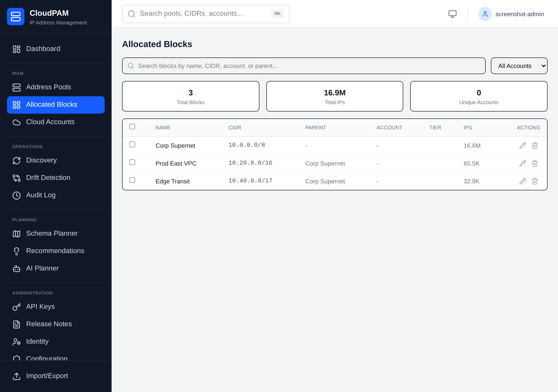Delete the Edge Transit block
Viewport: 558px width, 392px height.
pos(535,181)
